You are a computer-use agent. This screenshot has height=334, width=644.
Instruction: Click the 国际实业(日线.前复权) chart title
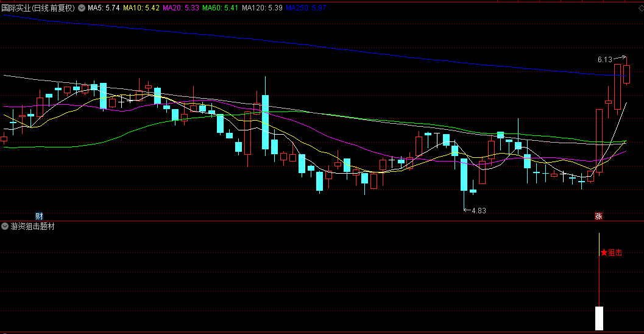[38, 8]
